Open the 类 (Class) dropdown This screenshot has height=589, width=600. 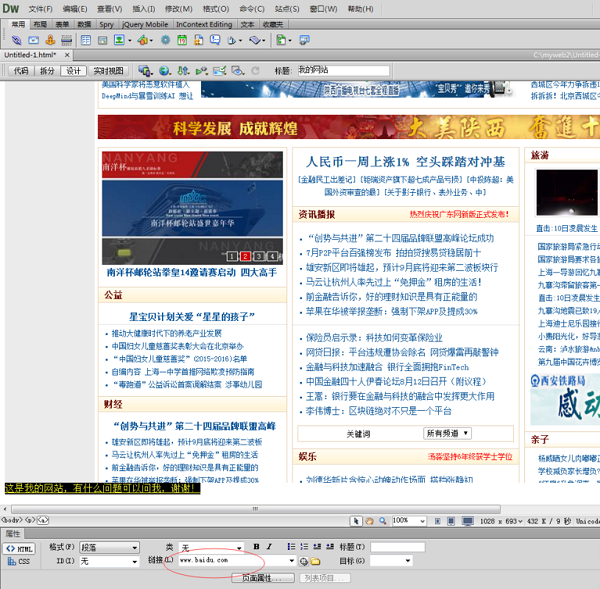coord(211,547)
